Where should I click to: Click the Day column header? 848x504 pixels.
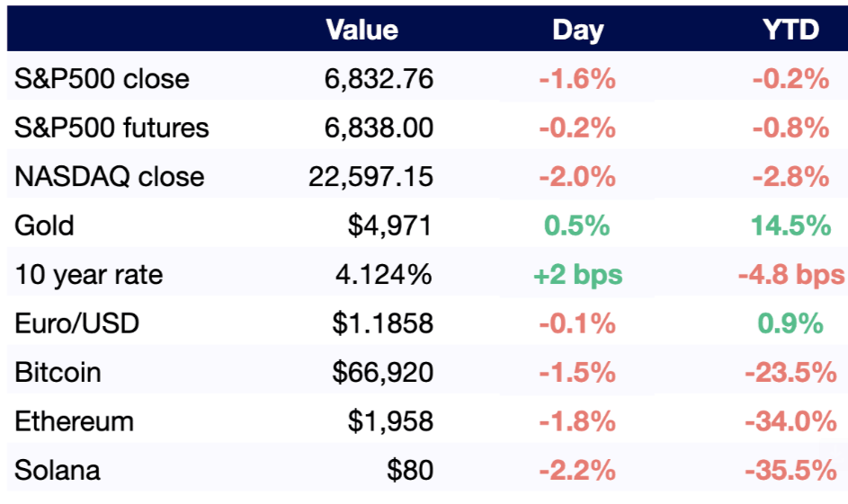pyautogui.click(x=577, y=30)
